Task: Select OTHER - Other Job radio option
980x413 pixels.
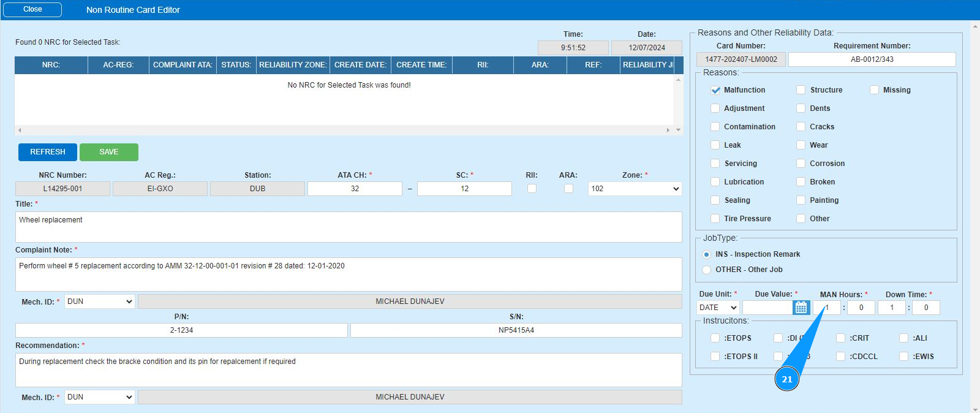Action: click(x=707, y=270)
